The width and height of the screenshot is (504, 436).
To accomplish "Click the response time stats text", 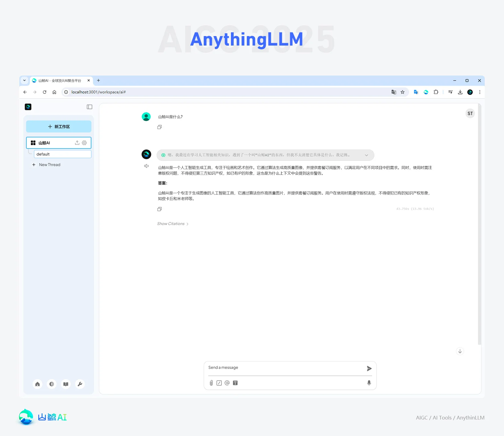I will coord(415,209).
